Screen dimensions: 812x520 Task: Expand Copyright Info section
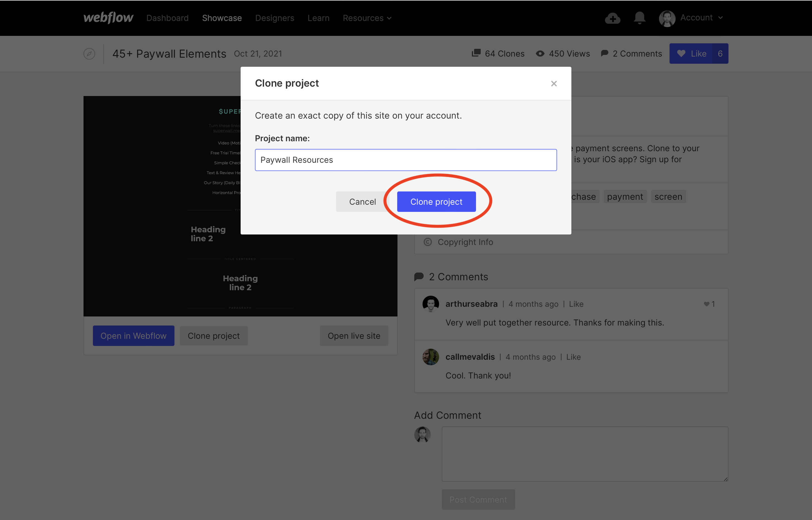(465, 242)
